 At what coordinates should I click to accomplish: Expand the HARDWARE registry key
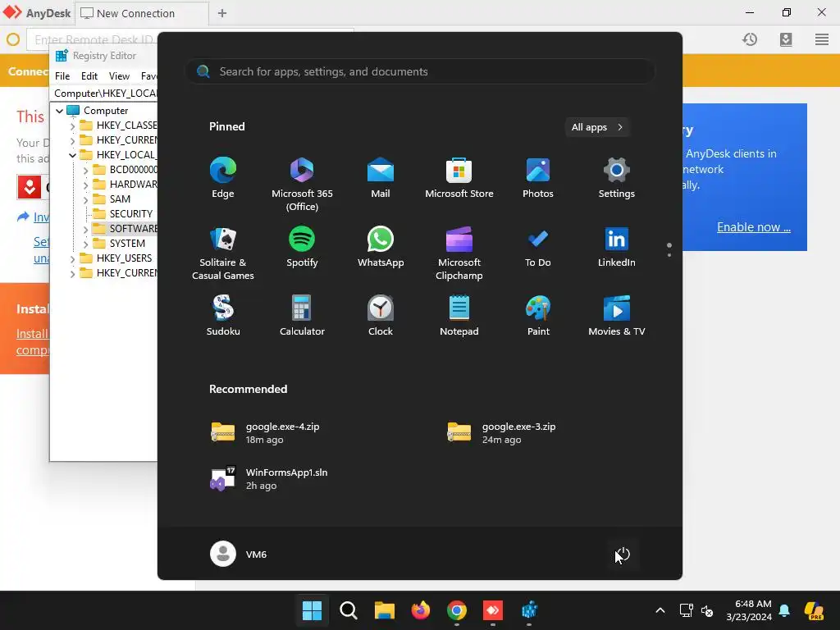pos(85,185)
